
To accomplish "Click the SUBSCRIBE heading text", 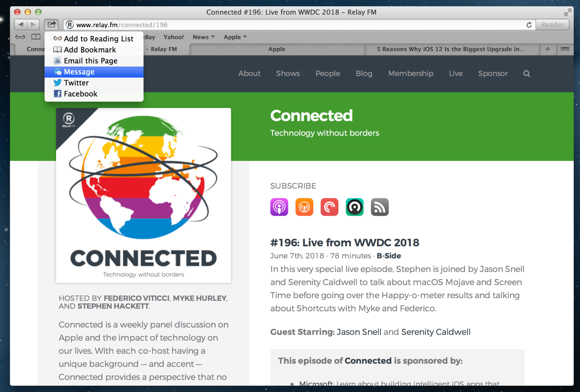I will 293,186.
